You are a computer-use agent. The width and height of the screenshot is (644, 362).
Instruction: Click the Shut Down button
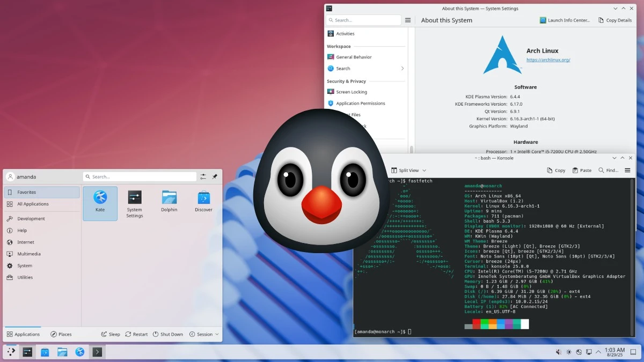click(x=168, y=334)
